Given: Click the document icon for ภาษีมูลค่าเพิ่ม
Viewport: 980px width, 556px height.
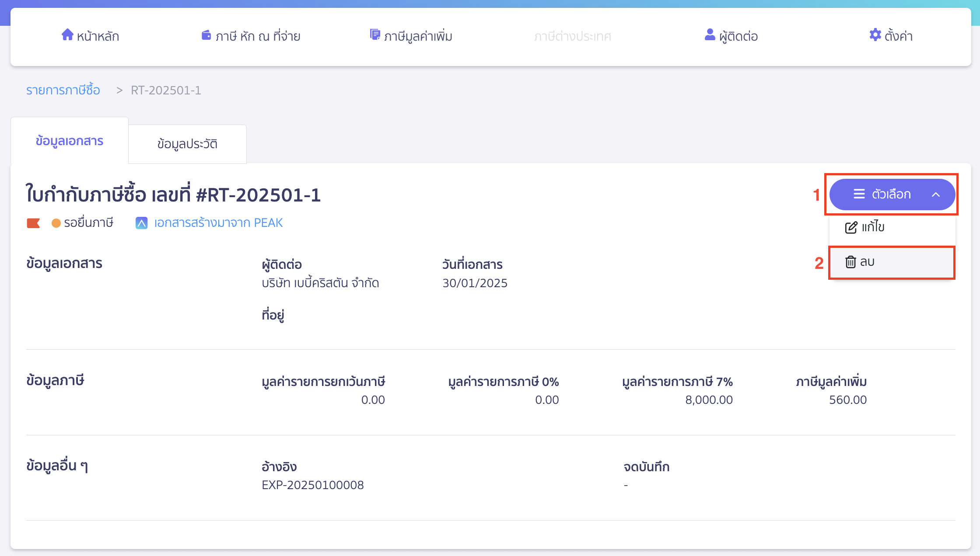Looking at the screenshot, I should tap(374, 35).
